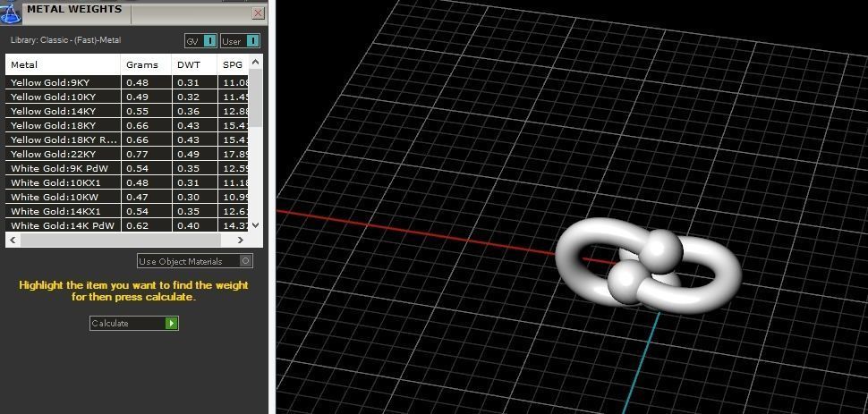Select the Yellow Gold:10KY row
The width and height of the screenshot is (868, 414).
(x=127, y=97)
